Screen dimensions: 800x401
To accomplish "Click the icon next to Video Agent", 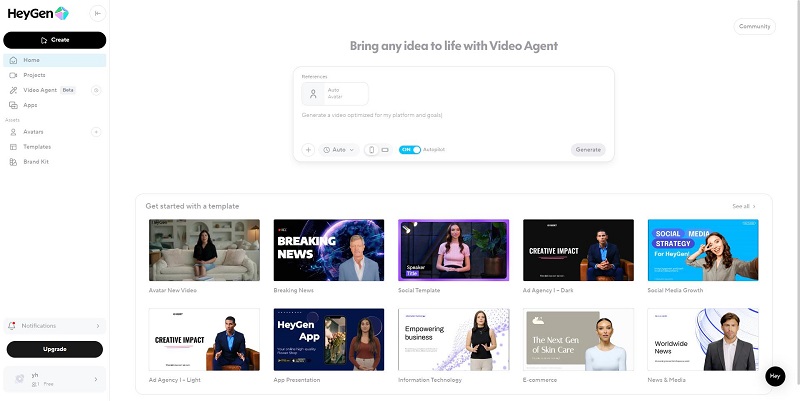I will [96, 90].
